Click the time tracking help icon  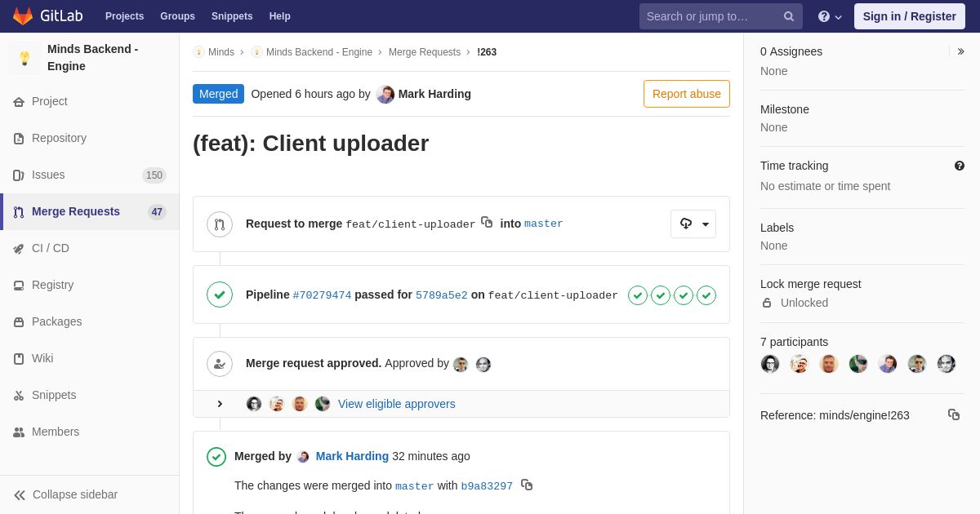click(960, 166)
